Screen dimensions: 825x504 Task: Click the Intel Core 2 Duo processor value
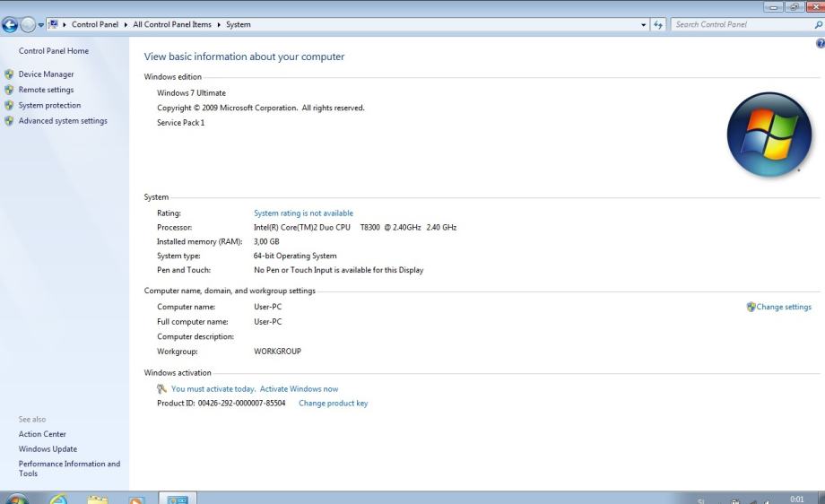tap(355, 227)
